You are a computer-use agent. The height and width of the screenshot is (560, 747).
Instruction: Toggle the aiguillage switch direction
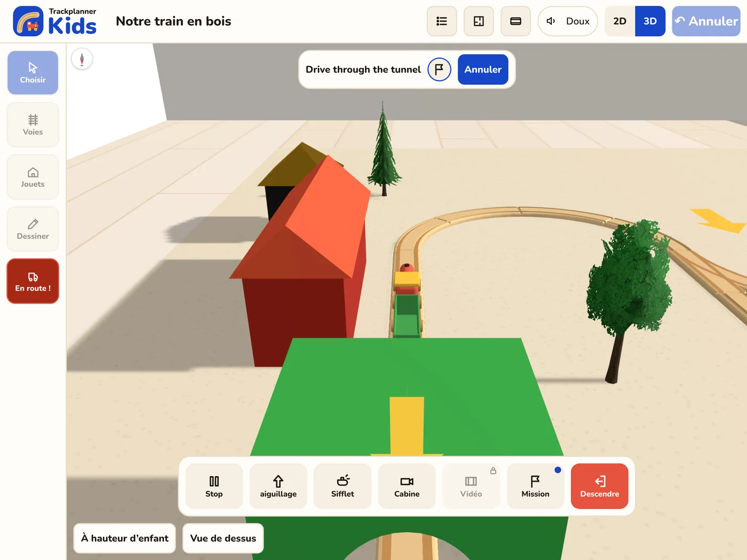pos(279,486)
